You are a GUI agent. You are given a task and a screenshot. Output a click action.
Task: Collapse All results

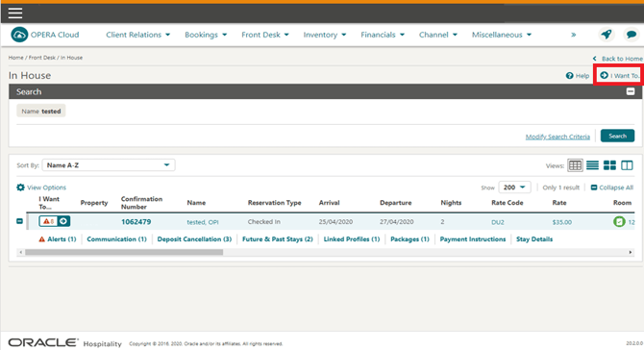[x=612, y=187]
